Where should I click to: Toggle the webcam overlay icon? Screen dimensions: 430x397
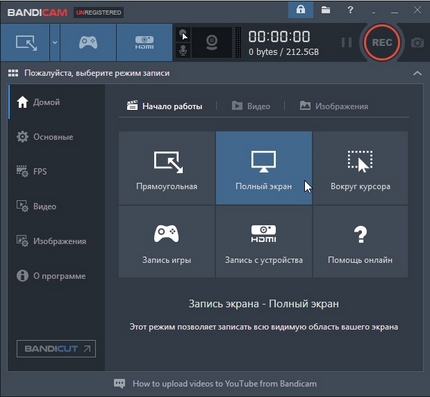tap(212, 43)
